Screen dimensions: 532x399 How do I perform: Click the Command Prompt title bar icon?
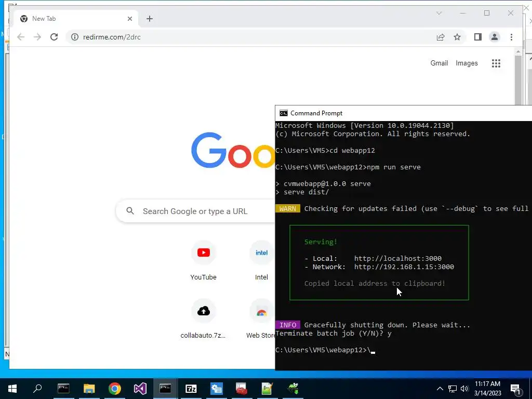[283, 113]
